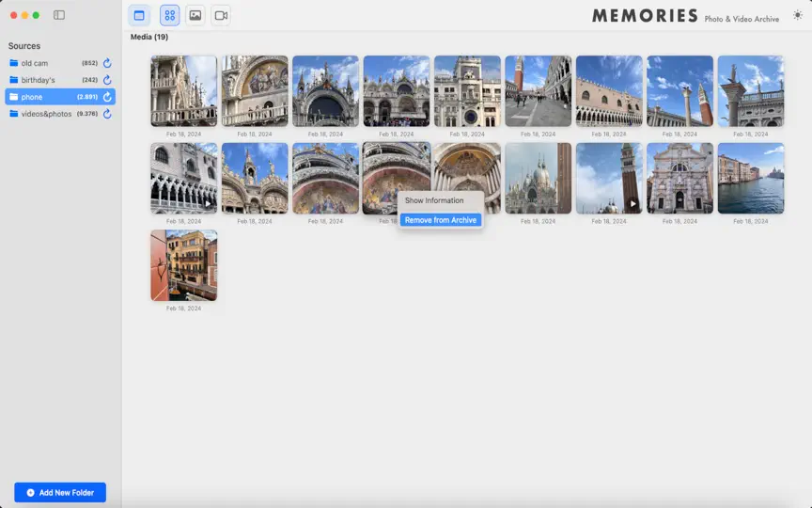Click the Add New Folder button

(60, 492)
